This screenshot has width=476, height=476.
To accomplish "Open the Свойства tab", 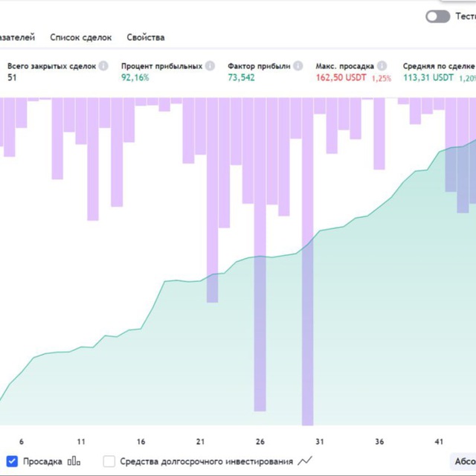I will pos(146,37).
